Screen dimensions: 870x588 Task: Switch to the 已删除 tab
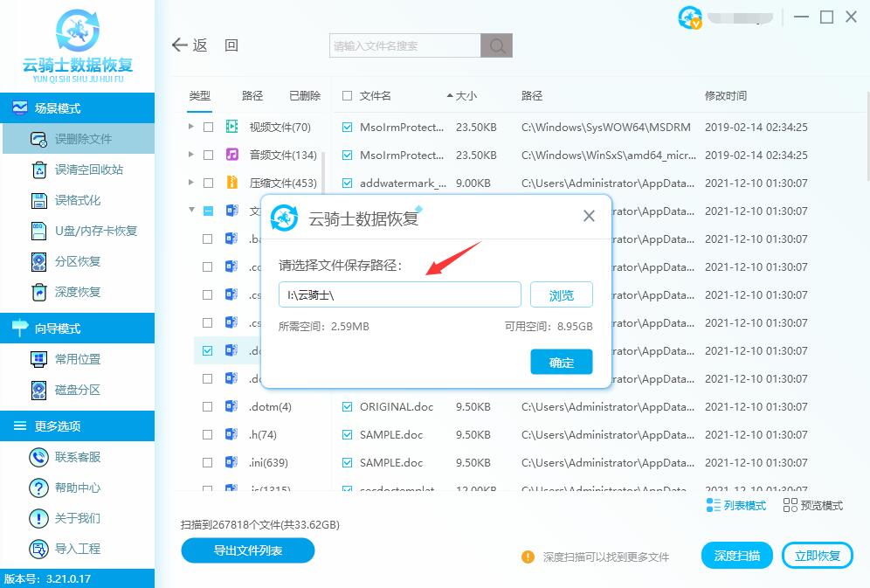(305, 95)
